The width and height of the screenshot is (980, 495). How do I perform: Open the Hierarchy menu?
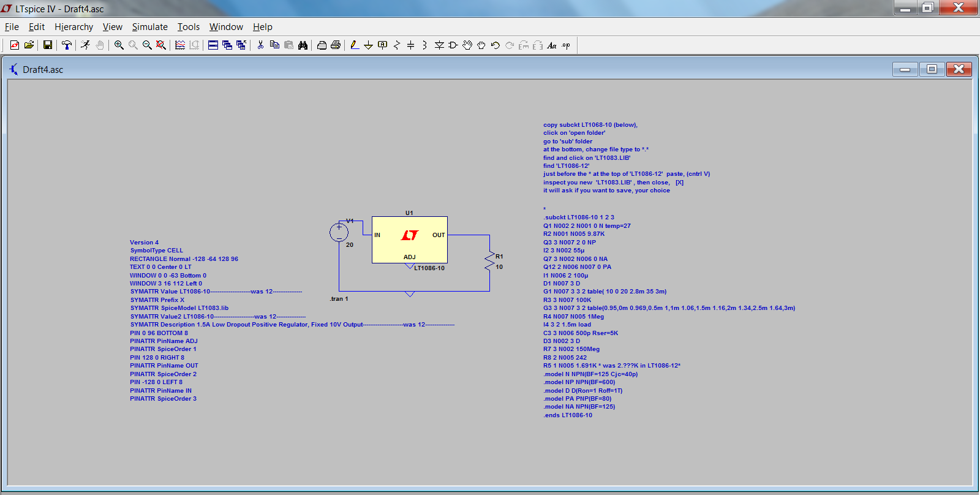coord(73,27)
